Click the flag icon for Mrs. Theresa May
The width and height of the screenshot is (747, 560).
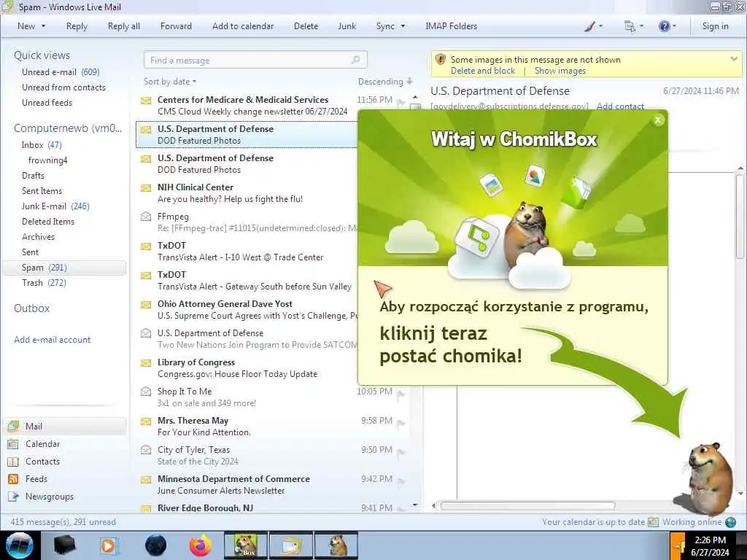pyautogui.click(x=401, y=424)
